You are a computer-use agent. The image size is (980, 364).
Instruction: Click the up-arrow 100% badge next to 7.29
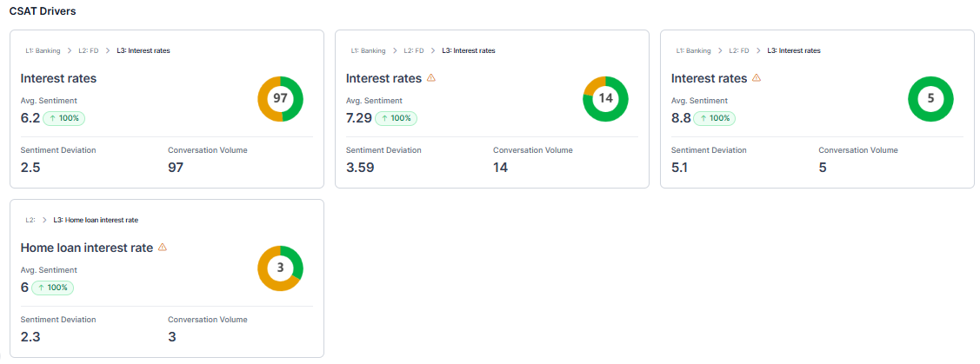click(x=396, y=118)
